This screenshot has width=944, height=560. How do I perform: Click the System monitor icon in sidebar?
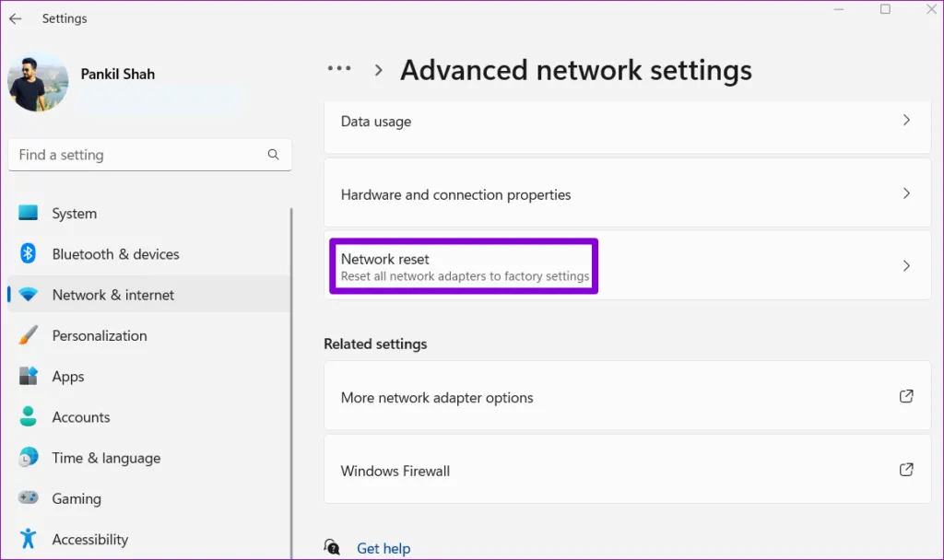coord(29,213)
